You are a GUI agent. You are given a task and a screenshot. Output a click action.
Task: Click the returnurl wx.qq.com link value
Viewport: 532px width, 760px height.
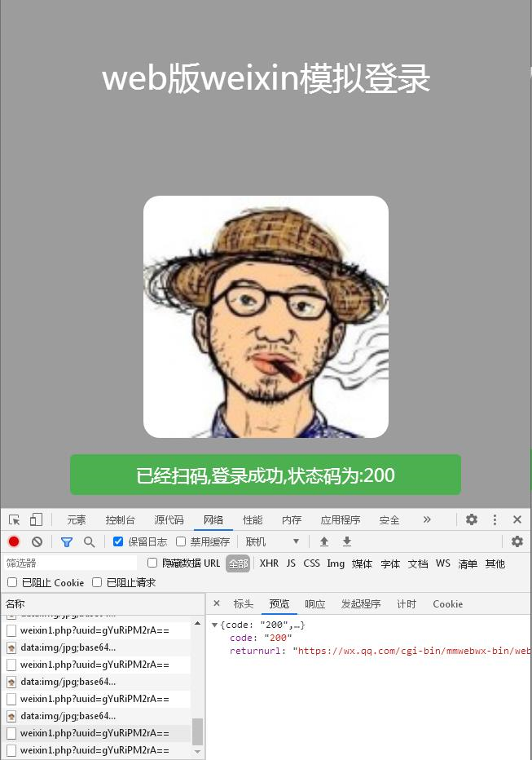(414, 651)
